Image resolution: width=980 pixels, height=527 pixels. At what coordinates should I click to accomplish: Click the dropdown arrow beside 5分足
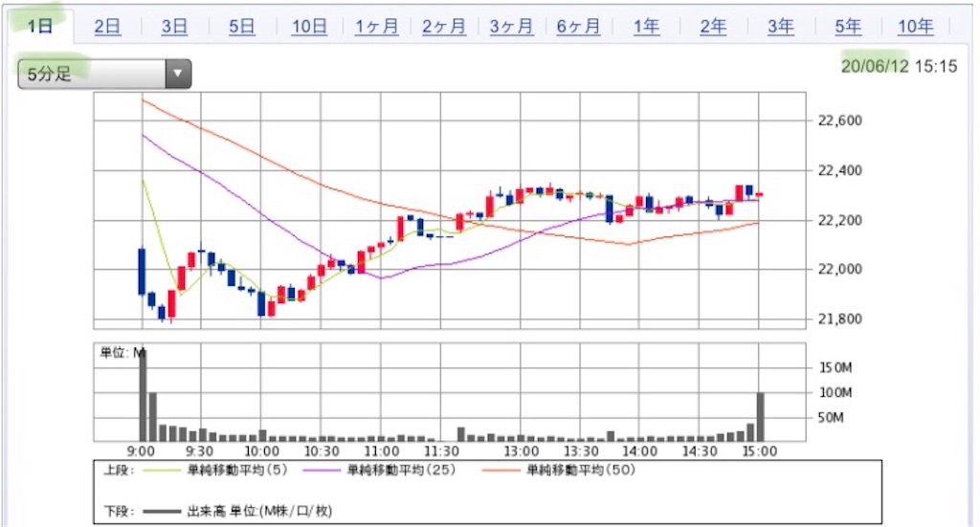(x=178, y=74)
